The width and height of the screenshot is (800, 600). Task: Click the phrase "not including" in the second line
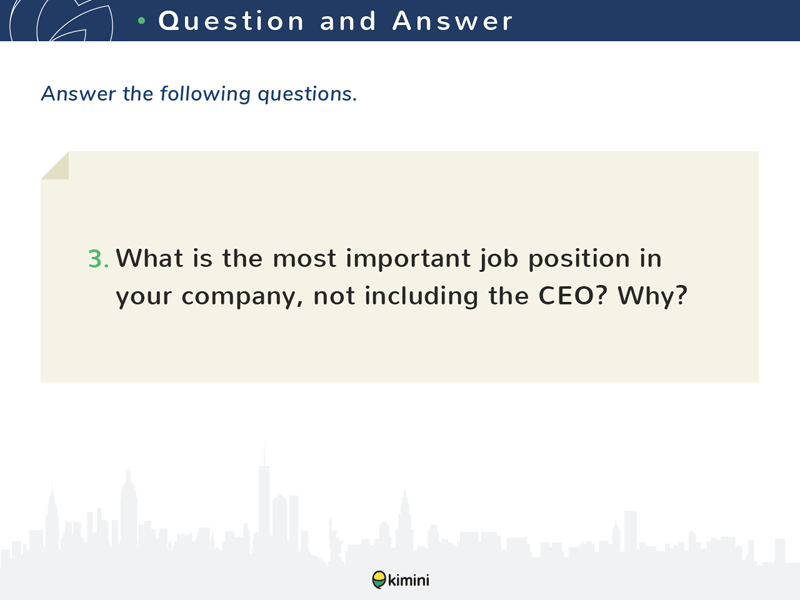pyautogui.click(x=396, y=296)
